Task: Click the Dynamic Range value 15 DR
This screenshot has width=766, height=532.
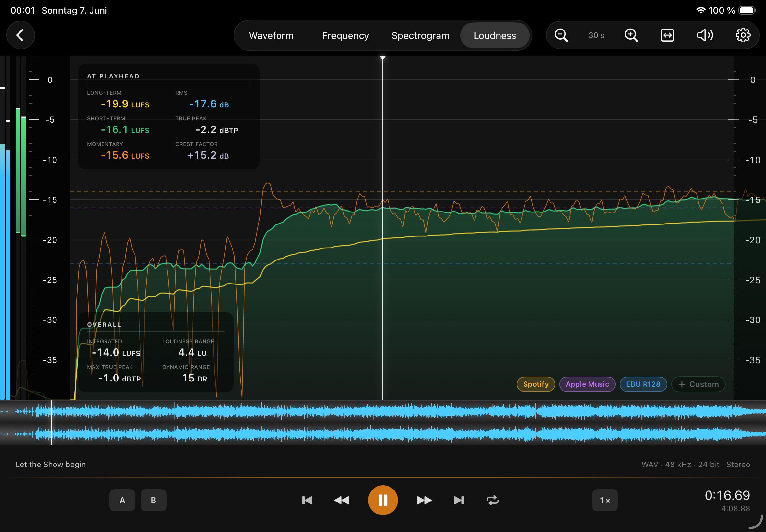Action: pyautogui.click(x=195, y=378)
